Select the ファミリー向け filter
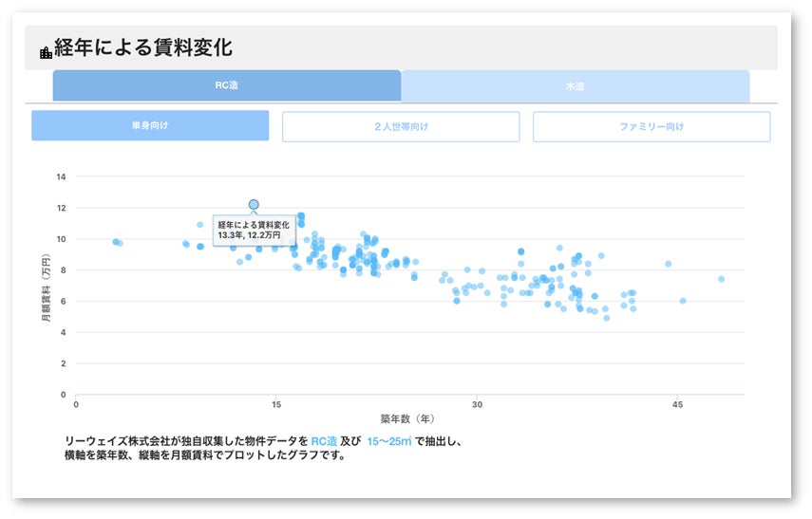The height and width of the screenshot is (519, 812). (651, 126)
